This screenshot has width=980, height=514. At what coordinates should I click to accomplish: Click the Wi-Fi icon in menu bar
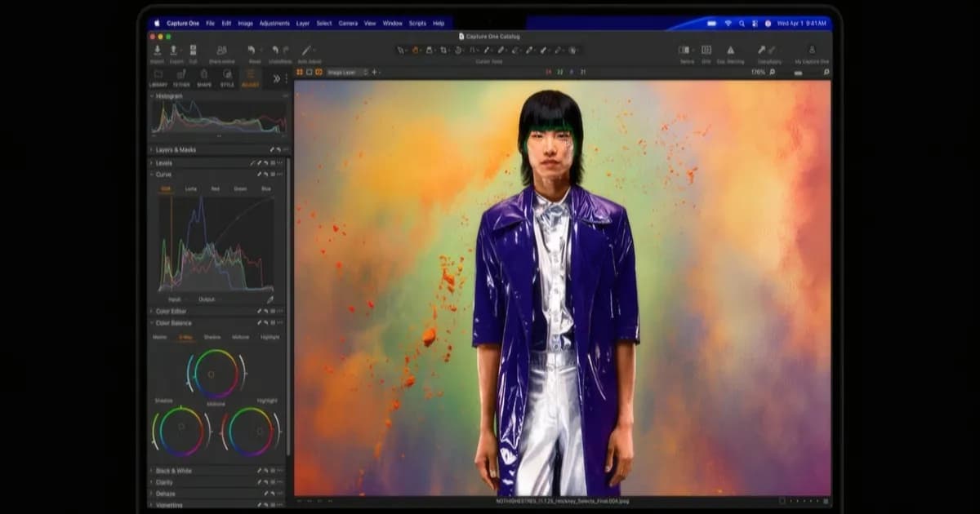727,24
